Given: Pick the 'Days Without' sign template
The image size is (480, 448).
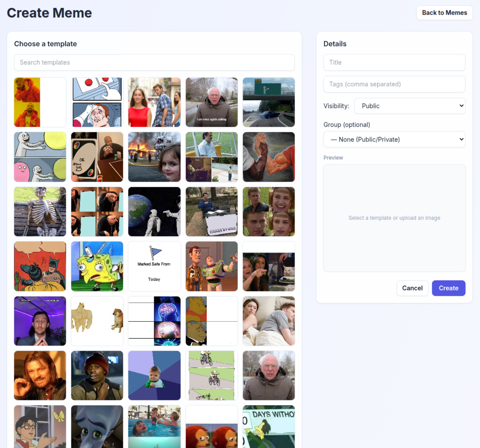Looking at the screenshot, I should (269, 427).
